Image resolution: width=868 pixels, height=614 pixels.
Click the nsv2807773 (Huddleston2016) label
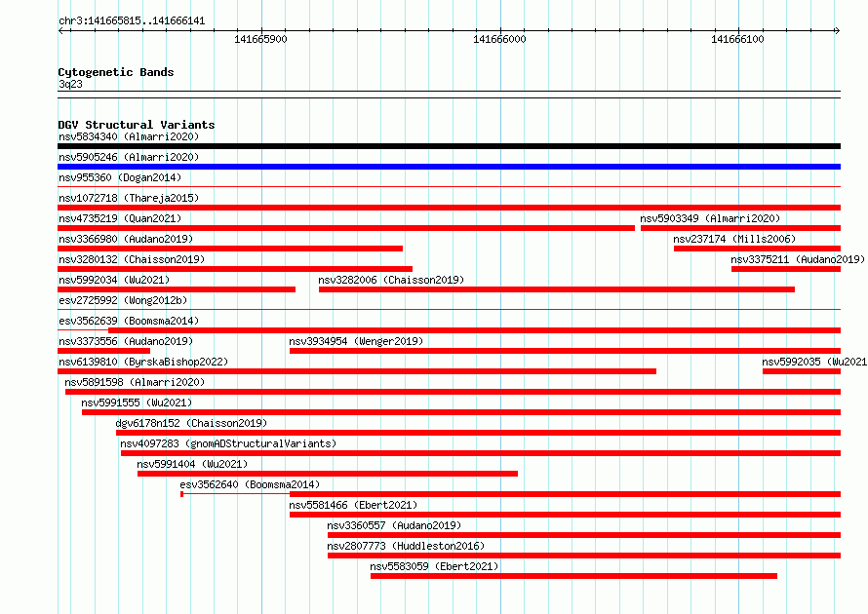406,546
